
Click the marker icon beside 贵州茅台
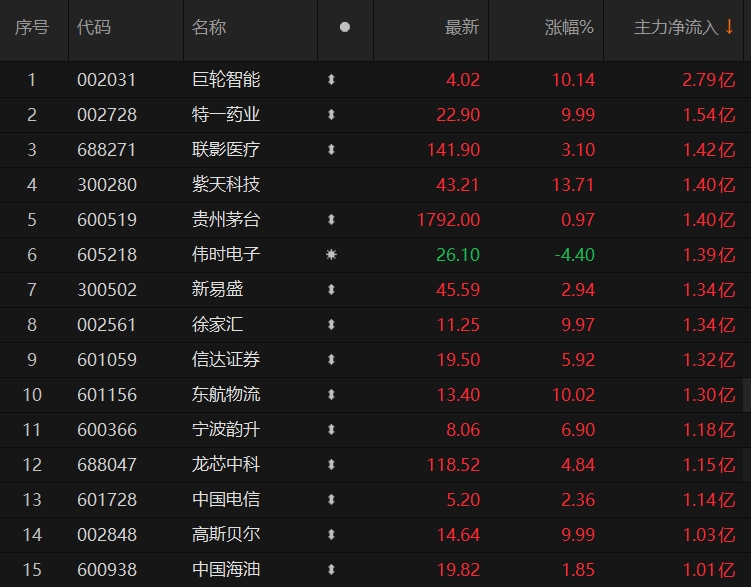click(331, 220)
